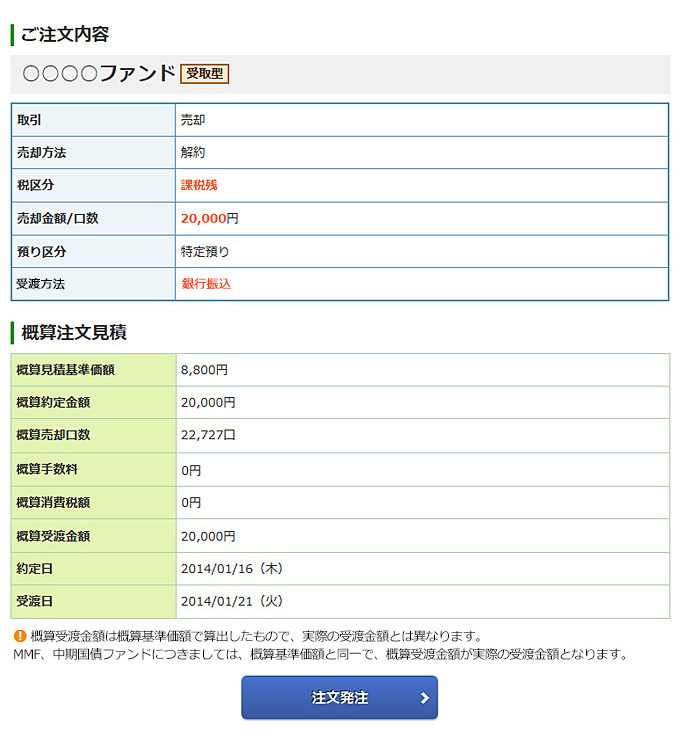
Task: Click the 売却金額/口数 label
Action: [x=58, y=218]
